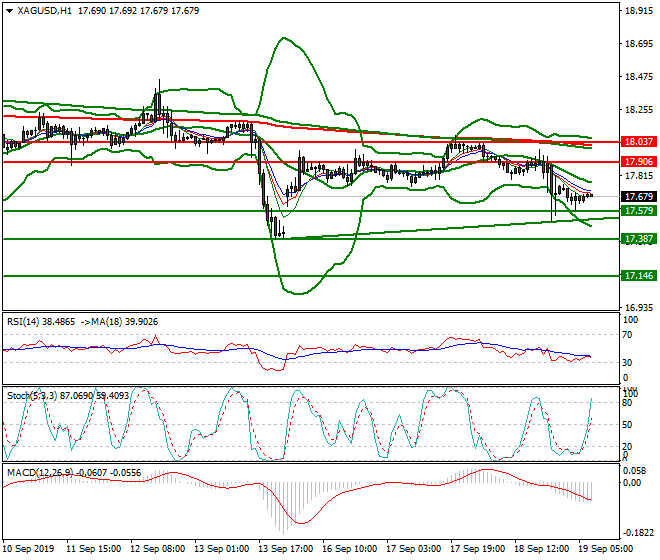Click the 10 Sep 2019 time axis label

click(x=29, y=549)
